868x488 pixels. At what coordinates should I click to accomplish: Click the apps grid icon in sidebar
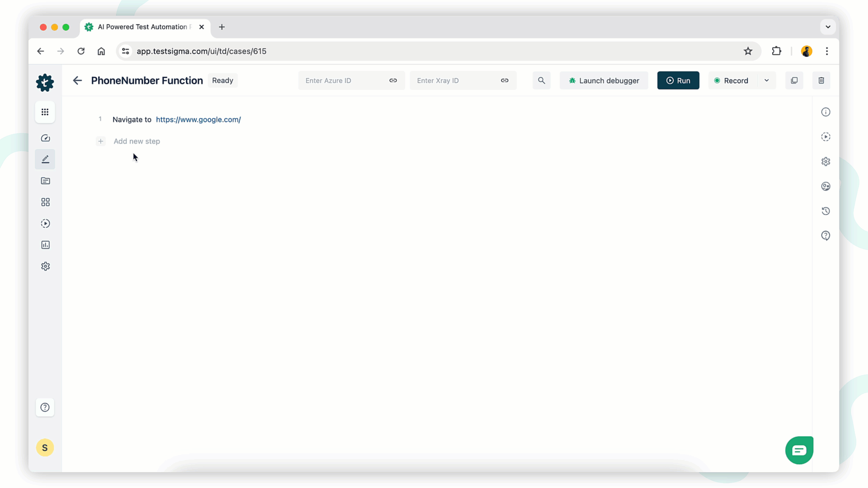[45, 112]
